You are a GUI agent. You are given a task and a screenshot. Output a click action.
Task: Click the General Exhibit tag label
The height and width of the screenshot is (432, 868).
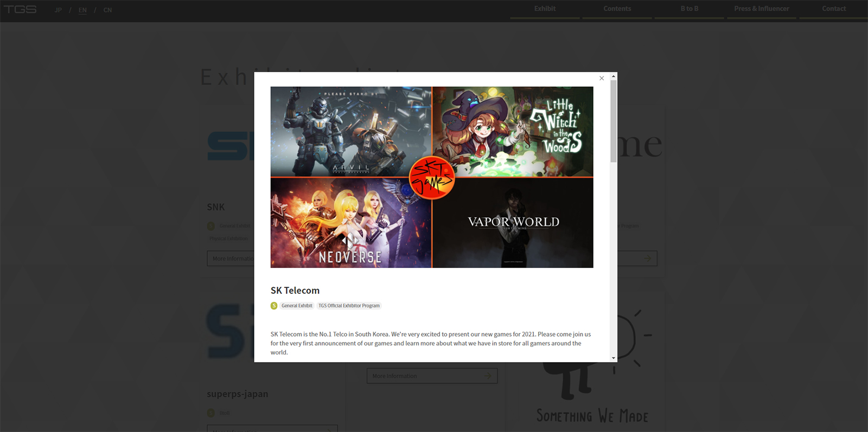(x=297, y=306)
